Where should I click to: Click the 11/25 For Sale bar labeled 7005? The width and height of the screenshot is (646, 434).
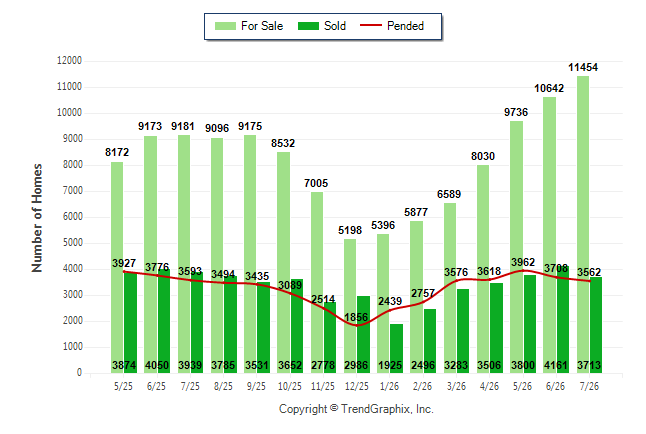tap(317, 283)
